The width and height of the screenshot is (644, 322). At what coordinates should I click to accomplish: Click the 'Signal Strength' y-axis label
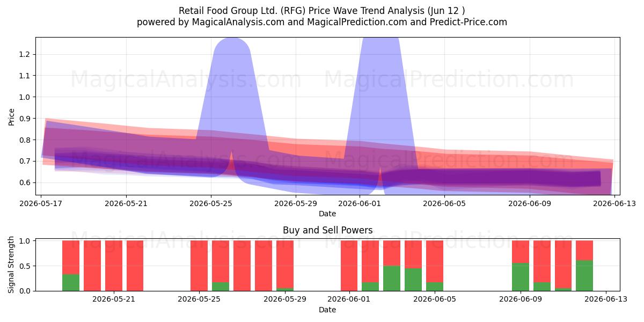(12, 266)
